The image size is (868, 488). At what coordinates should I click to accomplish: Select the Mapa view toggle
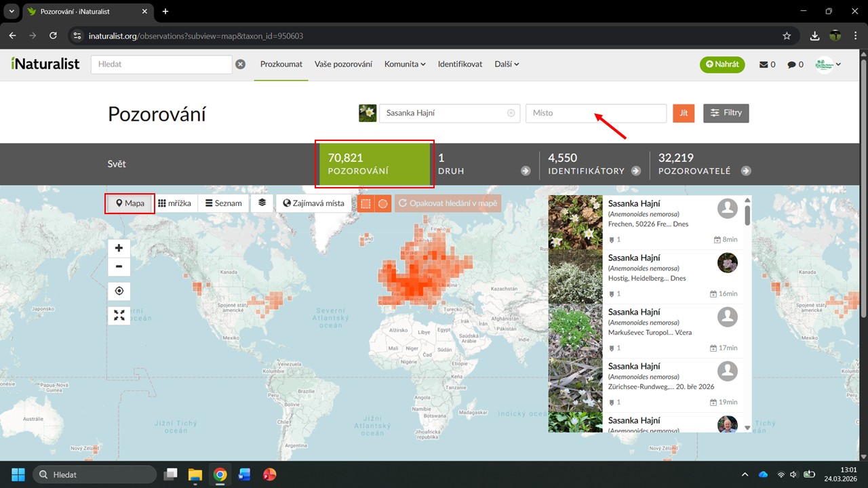click(130, 203)
